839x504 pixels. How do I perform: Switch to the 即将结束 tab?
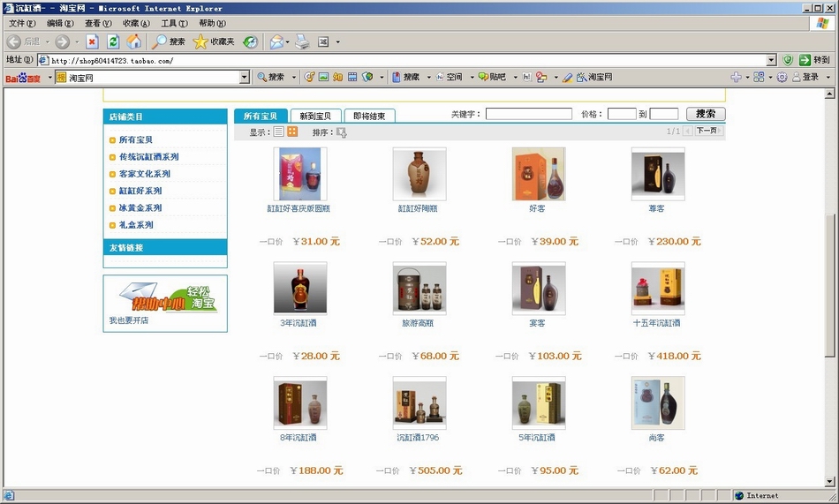pyautogui.click(x=369, y=116)
